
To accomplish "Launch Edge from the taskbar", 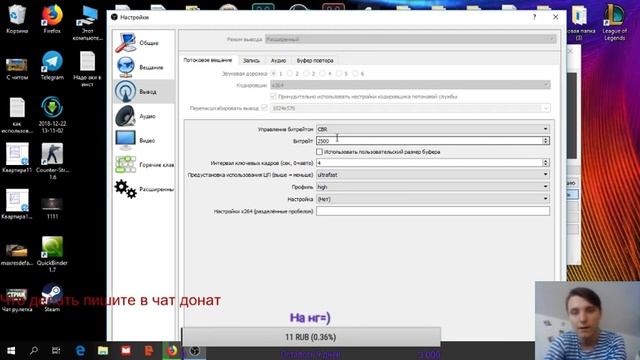I will pos(80,351).
